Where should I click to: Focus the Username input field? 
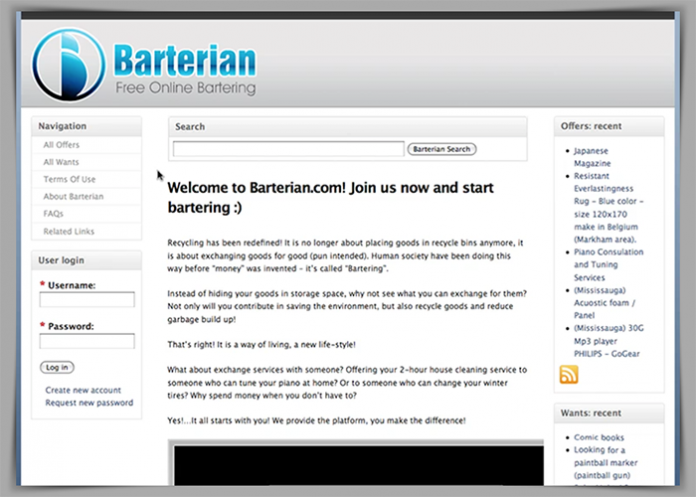click(87, 300)
